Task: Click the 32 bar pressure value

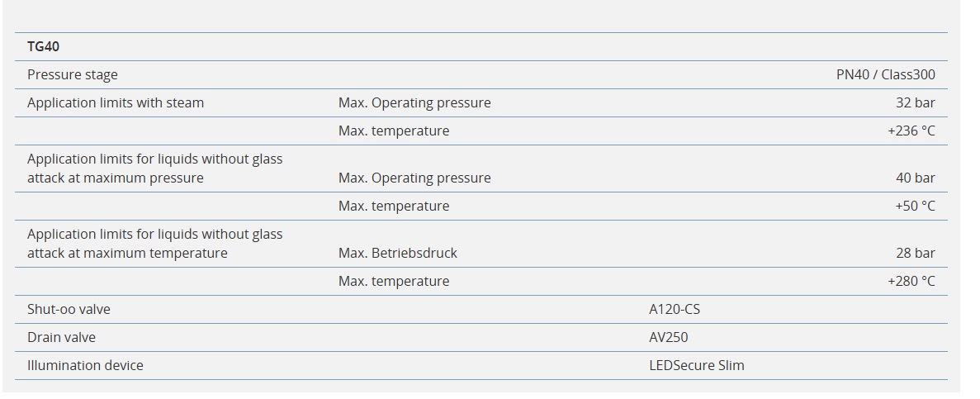Action: [x=915, y=102]
